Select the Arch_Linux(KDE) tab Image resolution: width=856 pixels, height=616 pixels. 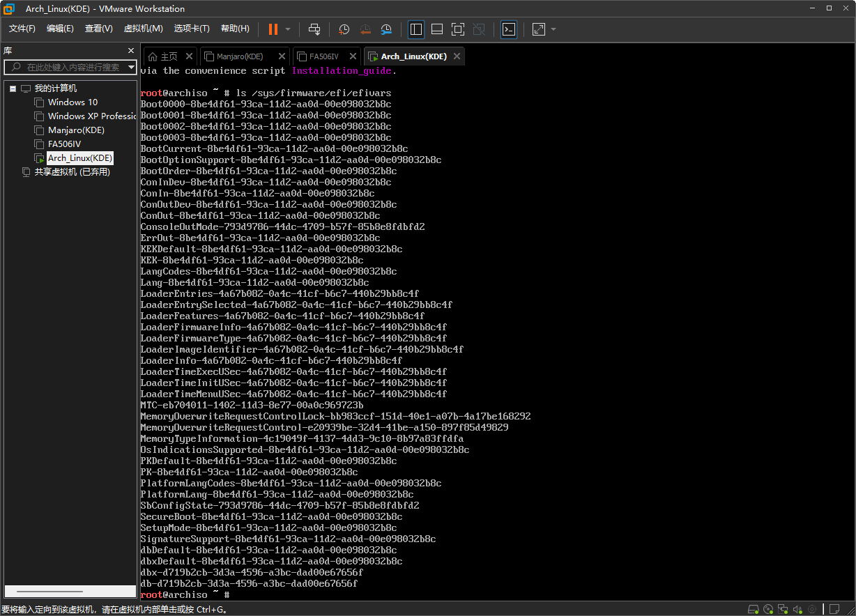413,56
